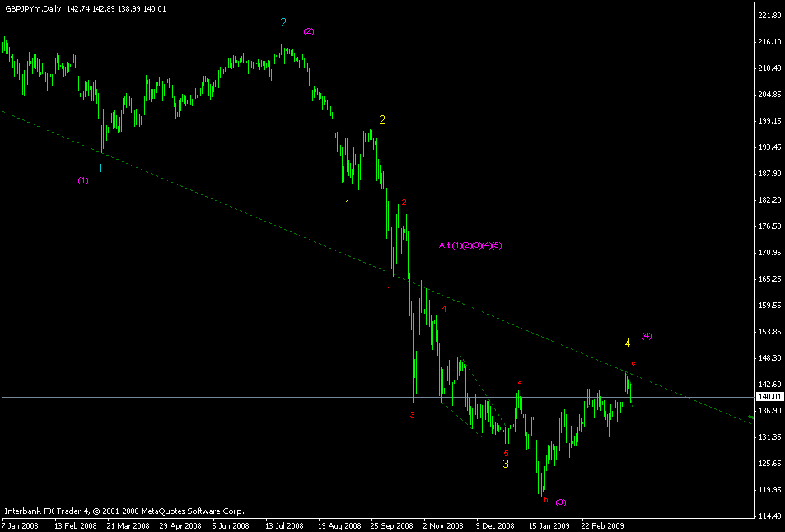785x532 pixels.
Task: Select the "Alt:(1)(2)(3)(4)(5)" text annotation
Action: coord(470,245)
